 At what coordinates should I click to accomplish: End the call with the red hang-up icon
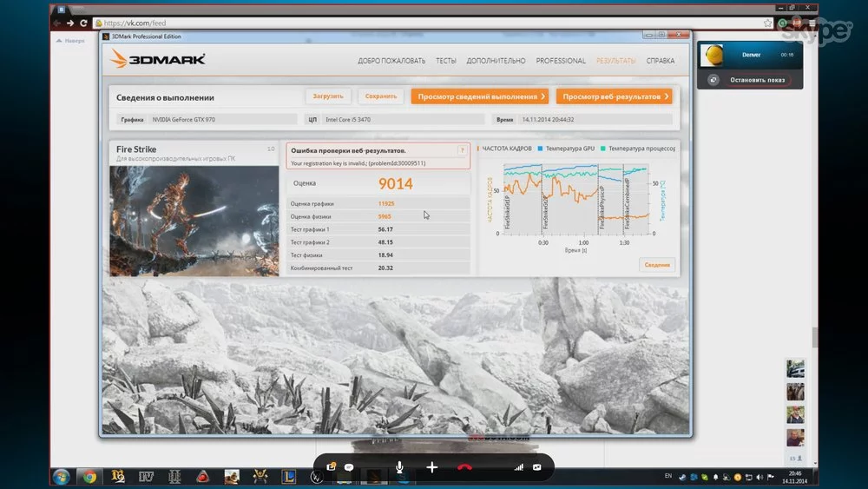tap(464, 467)
